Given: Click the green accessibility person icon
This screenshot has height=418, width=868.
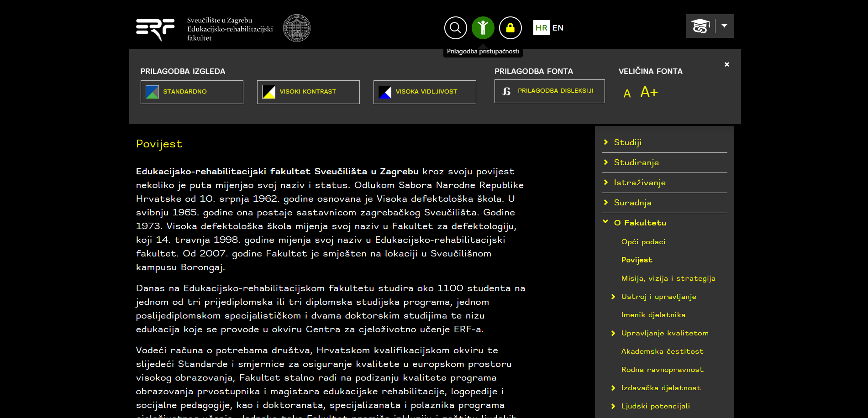Looking at the screenshot, I should [x=483, y=28].
